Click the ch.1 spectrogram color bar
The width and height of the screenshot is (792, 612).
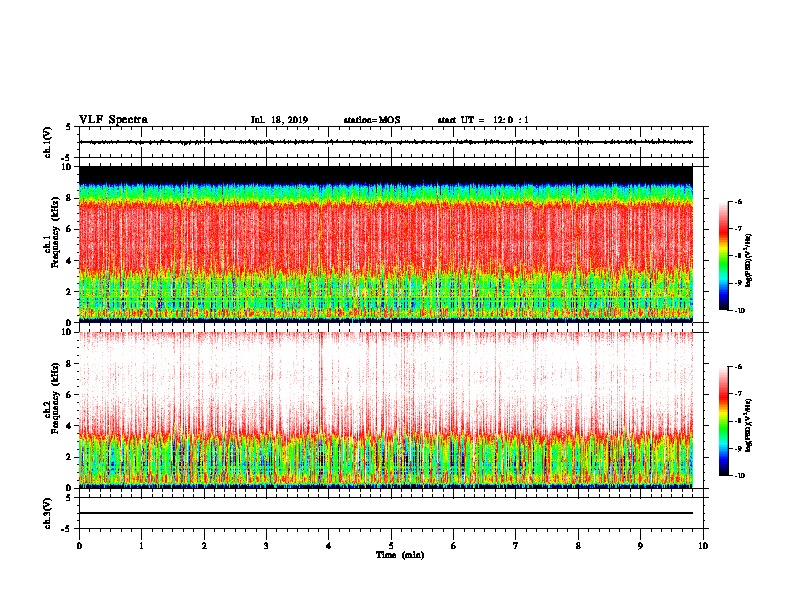tap(724, 256)
